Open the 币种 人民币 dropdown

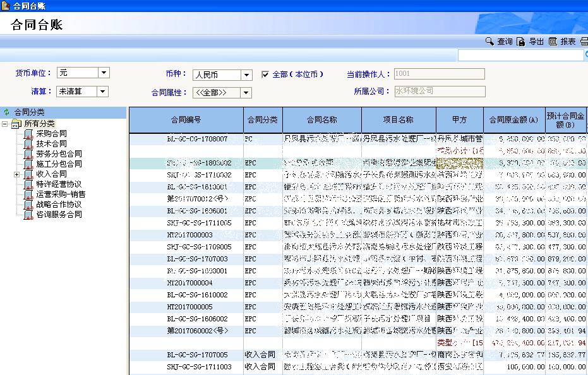click(x=247, y=75)
